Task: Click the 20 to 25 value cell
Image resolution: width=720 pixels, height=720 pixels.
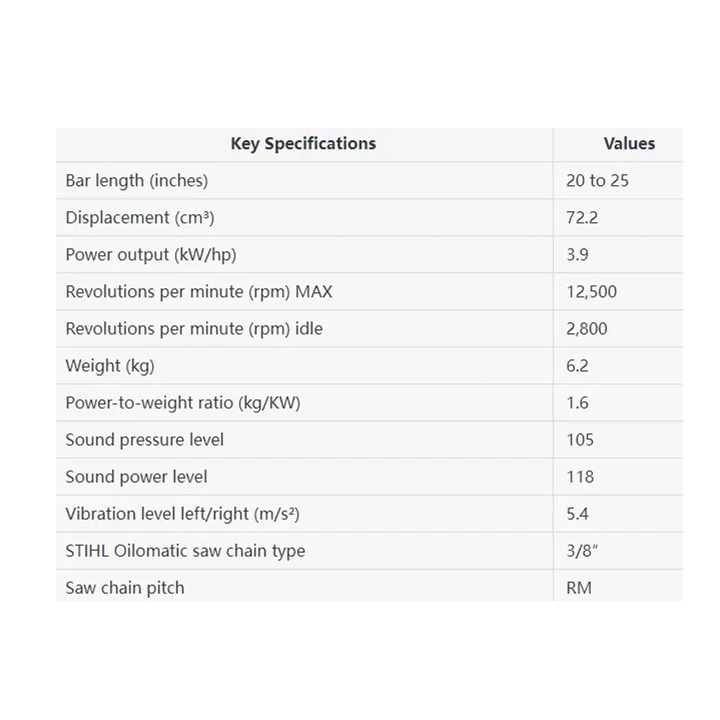Action: point(597,181)
